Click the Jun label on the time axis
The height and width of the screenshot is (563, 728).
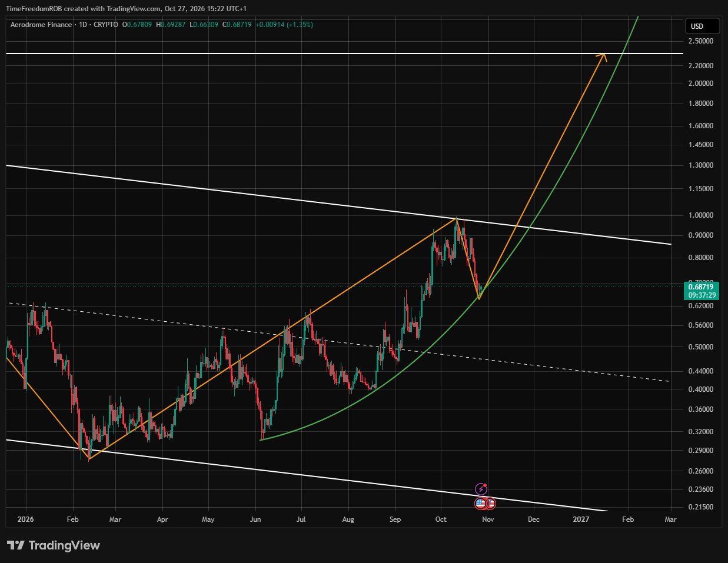(255, 519)
